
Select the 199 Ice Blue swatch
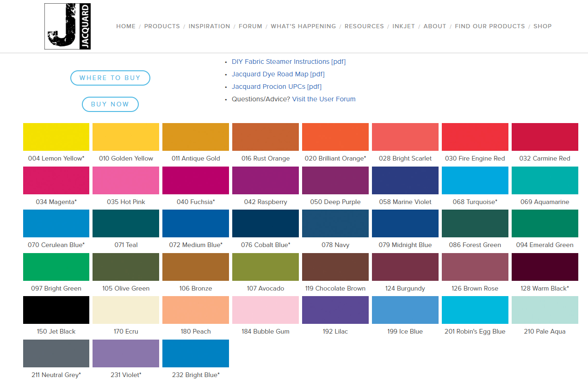[x=405, y=310]
